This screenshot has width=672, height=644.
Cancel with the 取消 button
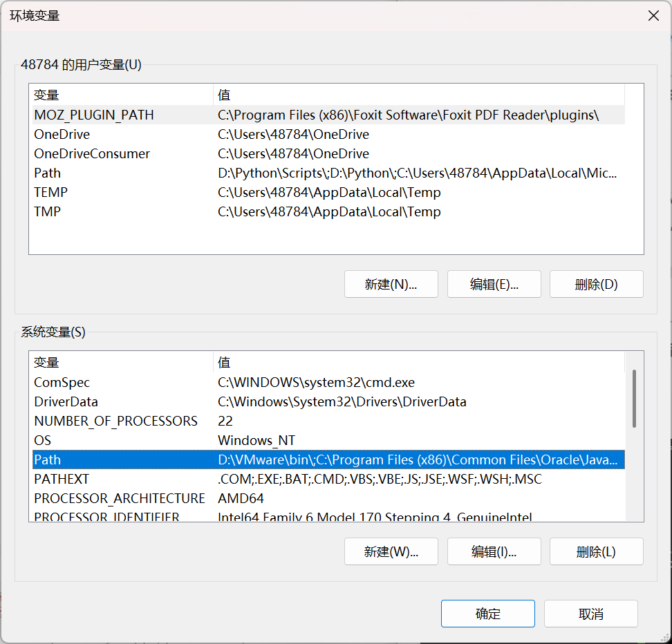(x=590, y=614)
